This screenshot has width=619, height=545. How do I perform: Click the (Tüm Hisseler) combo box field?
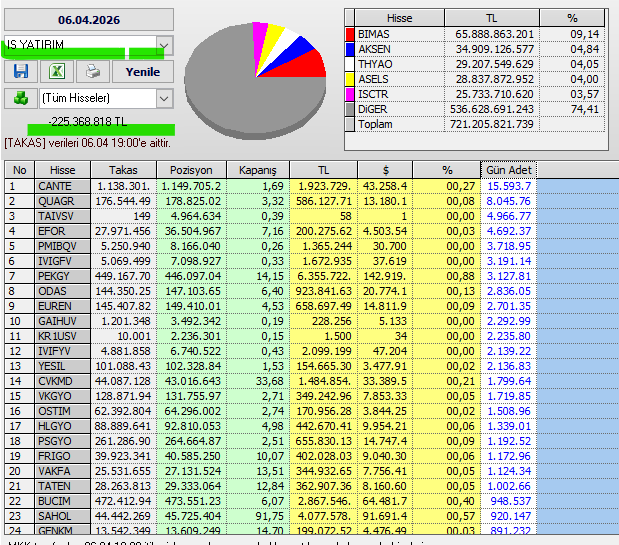(106, 98)
